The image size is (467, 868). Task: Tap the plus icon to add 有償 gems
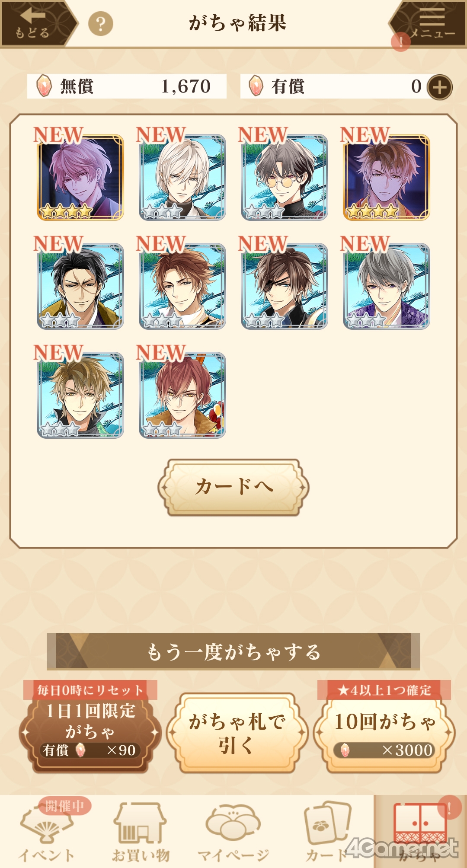tap(440, 87)
